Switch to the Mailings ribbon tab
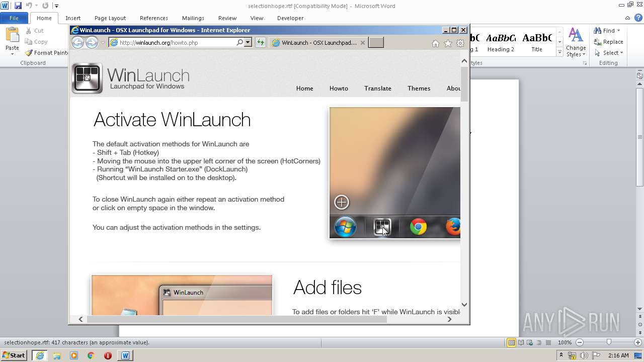This screenshot has width=644, height=362. (x=193, y=18)
